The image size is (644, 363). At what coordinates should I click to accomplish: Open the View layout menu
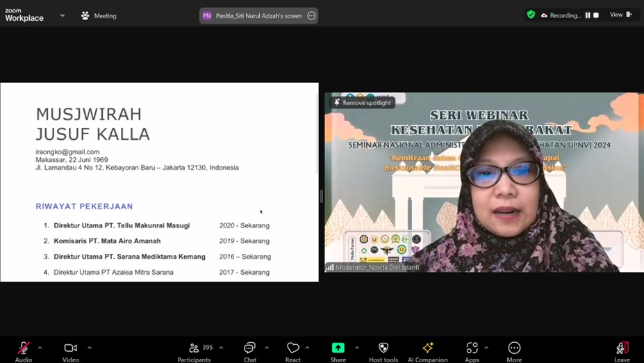tap(620, 15)
